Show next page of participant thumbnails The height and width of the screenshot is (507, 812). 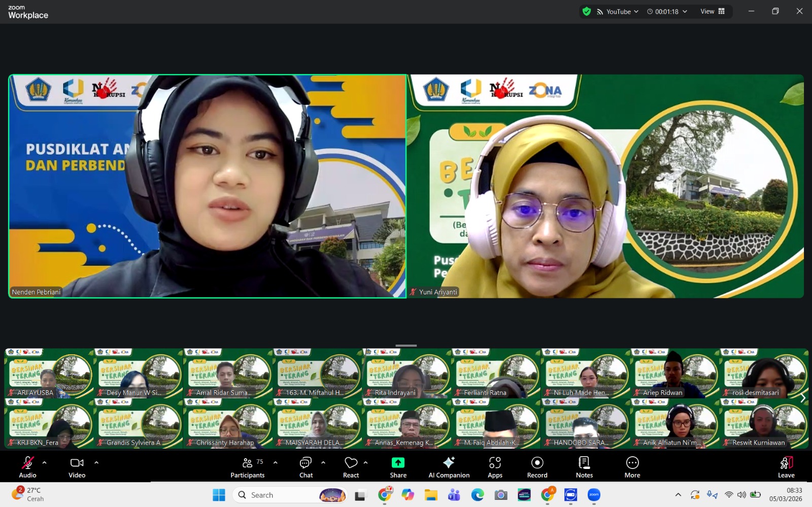point(802,398)
